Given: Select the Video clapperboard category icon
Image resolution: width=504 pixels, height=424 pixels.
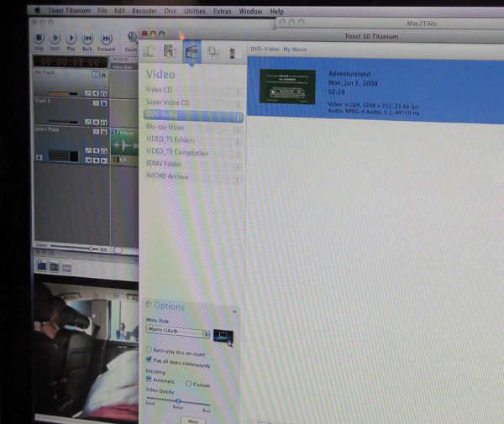Looking at the screenshot, I should point(192,52).
